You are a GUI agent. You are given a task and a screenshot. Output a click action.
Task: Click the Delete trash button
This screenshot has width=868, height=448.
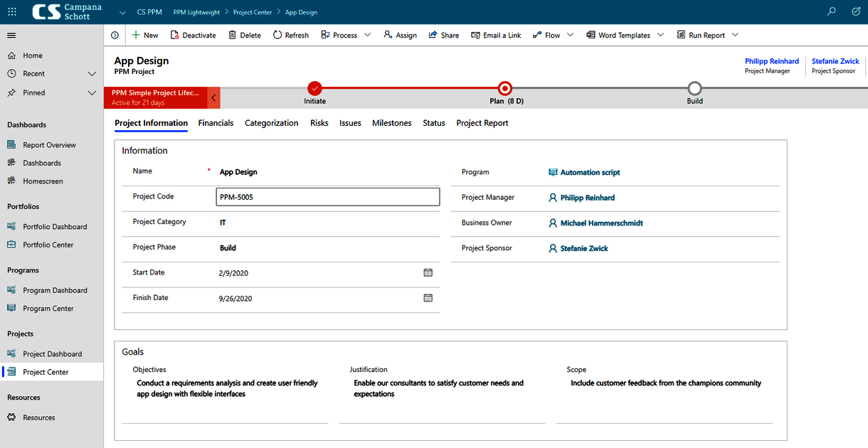(245, 35)
